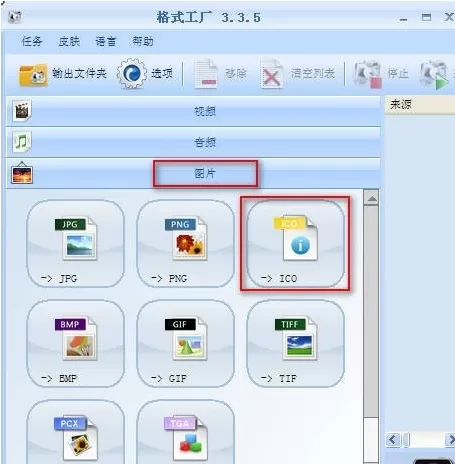Maximize the 格式工厂 window
This screenshot has height=464, width=455.
426,17
